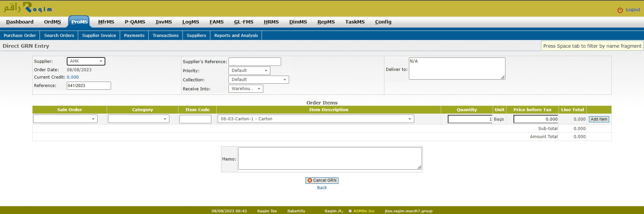This screenshot has width=644, height=214.
Task: Click the ASMIte Inc footer icon
Action: coord(350,211)
